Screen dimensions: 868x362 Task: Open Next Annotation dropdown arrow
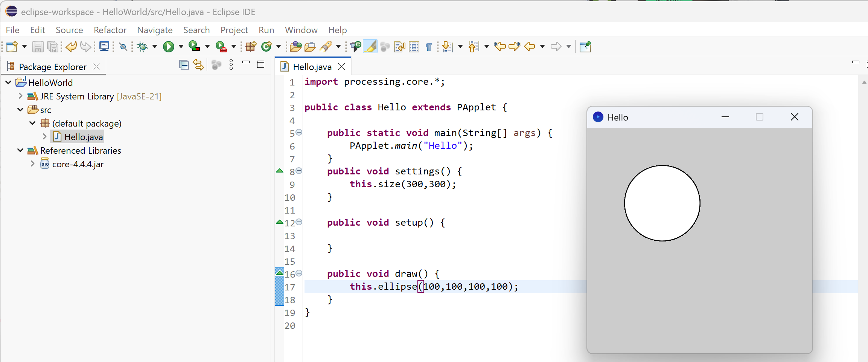point(460,46)
